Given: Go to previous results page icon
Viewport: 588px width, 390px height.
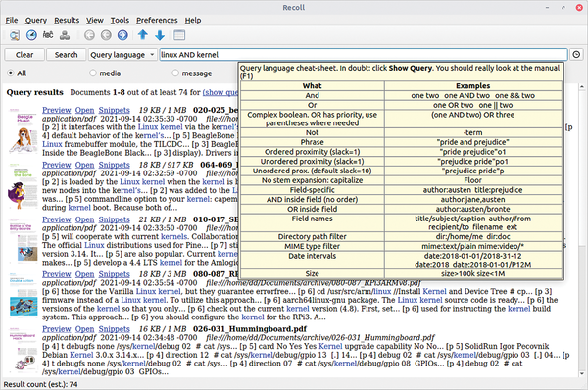Looking at the screenshot, I should click(x=106, y=35).
